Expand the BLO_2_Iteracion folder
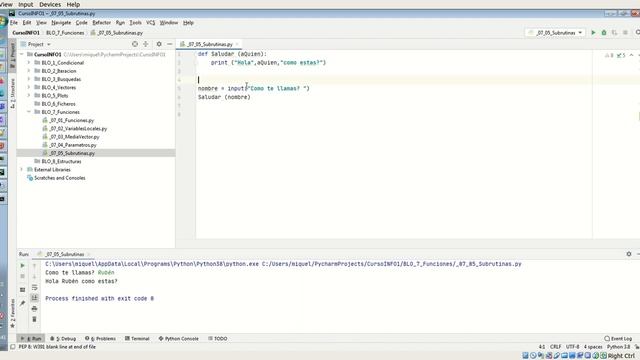 point(29,71)
